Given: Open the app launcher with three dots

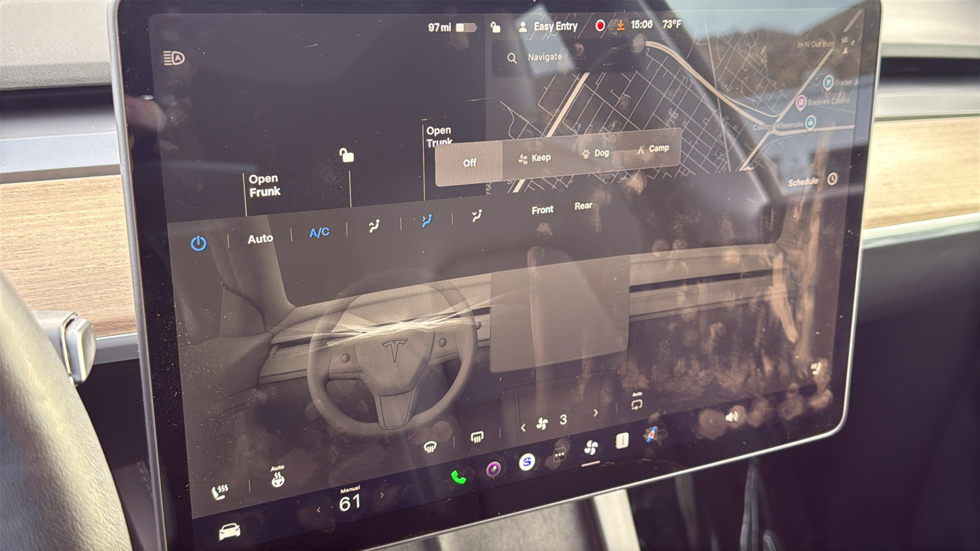Looking at the screenshot, I should pyautogui.click(x=558, y=454).
